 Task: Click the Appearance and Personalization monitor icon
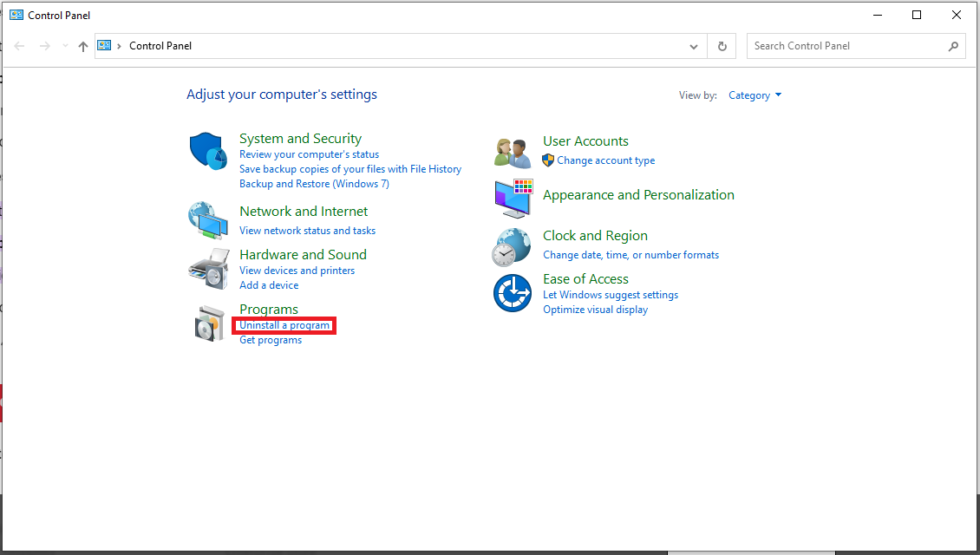click(x=513, y=198)
